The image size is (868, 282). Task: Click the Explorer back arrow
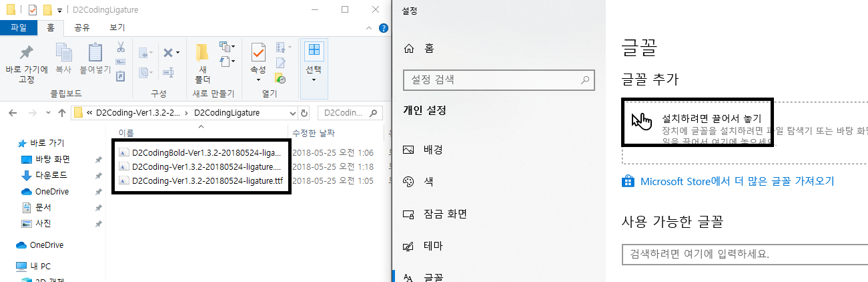[13, 112]
